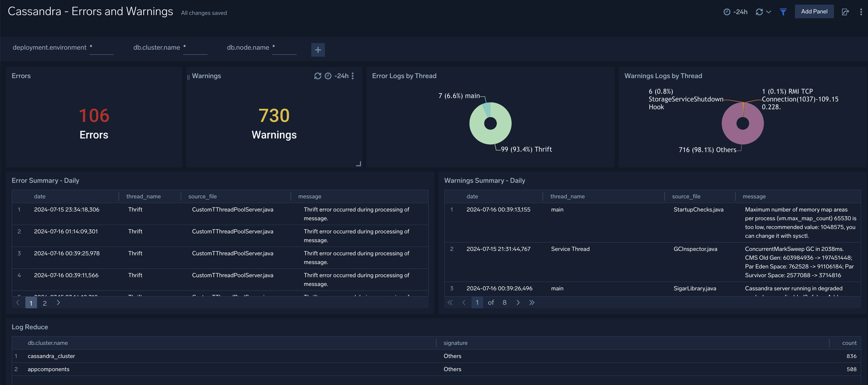
Task: Select the Others slice in warnings pie chart
Action: 743,138
